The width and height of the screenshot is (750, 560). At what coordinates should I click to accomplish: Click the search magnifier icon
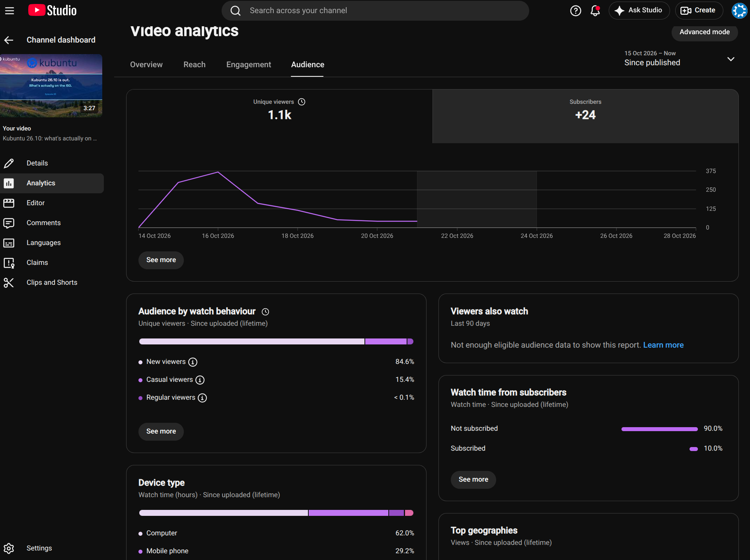pyautogui.click(x=236, y=11)
